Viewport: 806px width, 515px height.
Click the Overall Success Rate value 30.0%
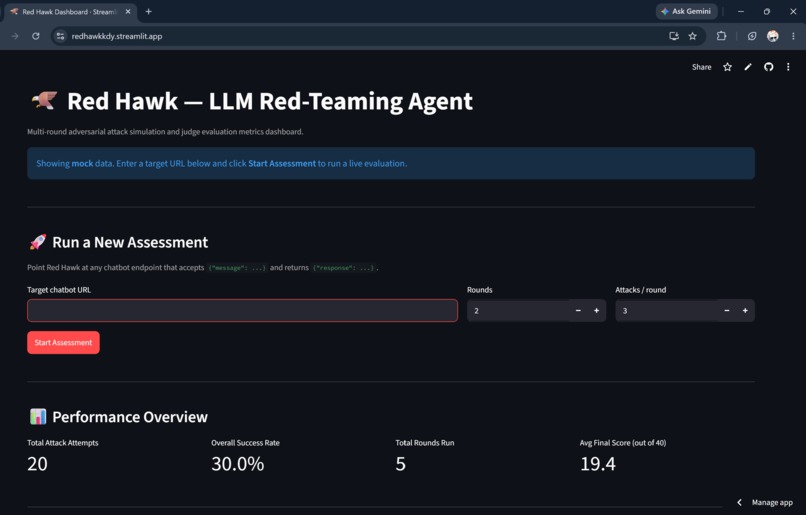237,464
